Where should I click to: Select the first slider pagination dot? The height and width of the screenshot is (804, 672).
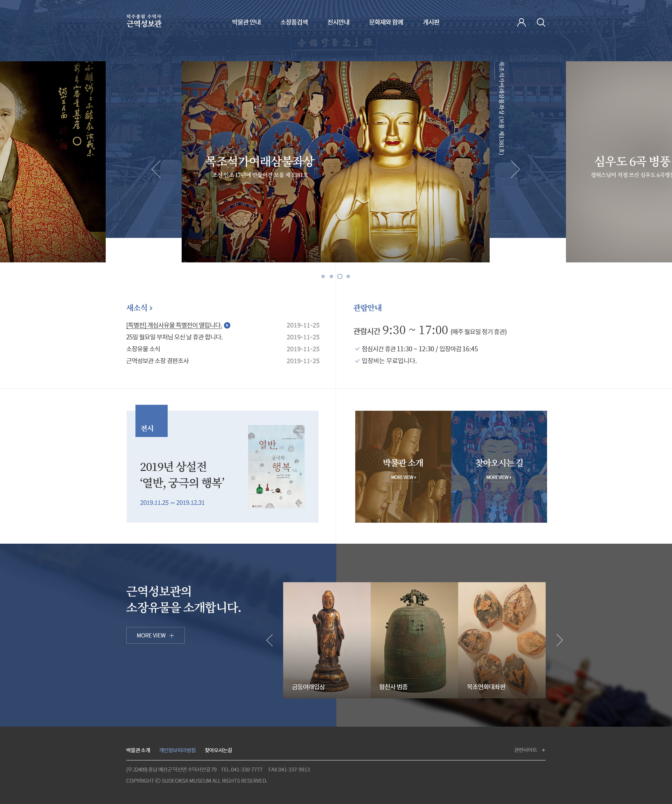pyautogui.click(x=323, y=276)
